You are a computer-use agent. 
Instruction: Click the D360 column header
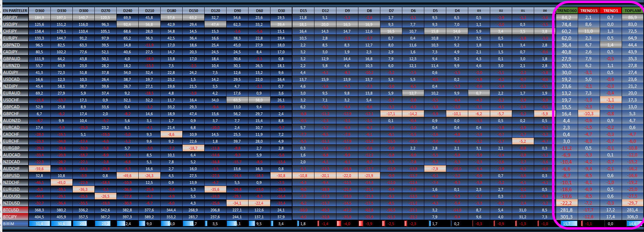pos(39,11)
